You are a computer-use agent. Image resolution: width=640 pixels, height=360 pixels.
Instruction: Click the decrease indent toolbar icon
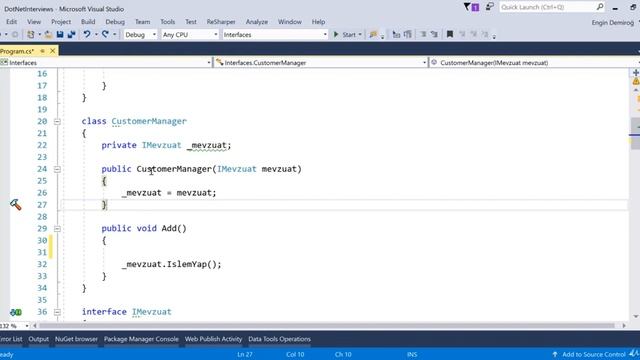(396, 35)
